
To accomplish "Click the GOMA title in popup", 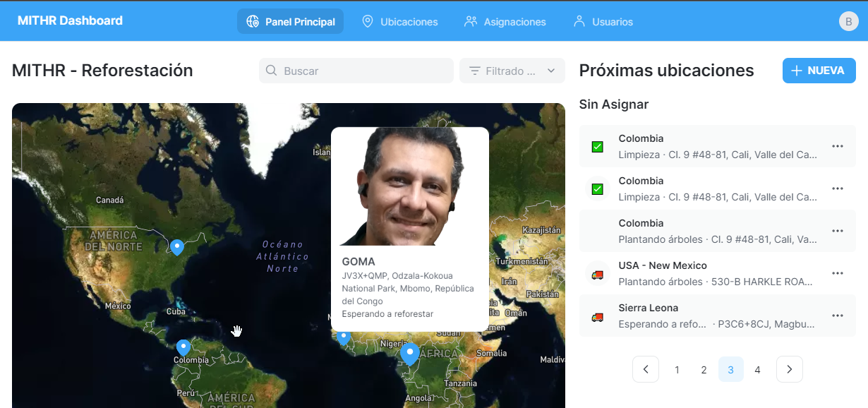I will (x=358, y=261).
